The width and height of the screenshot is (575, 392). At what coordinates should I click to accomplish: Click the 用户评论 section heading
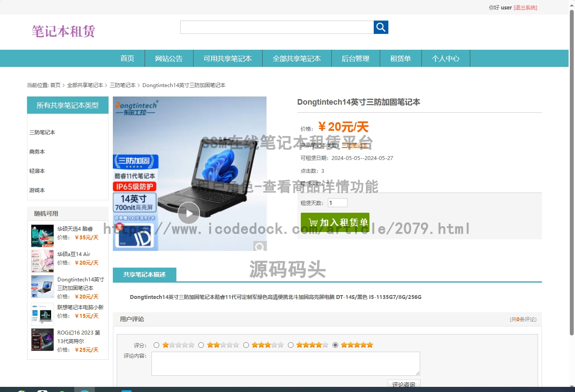pyautogui.click(x=132, y=319)
